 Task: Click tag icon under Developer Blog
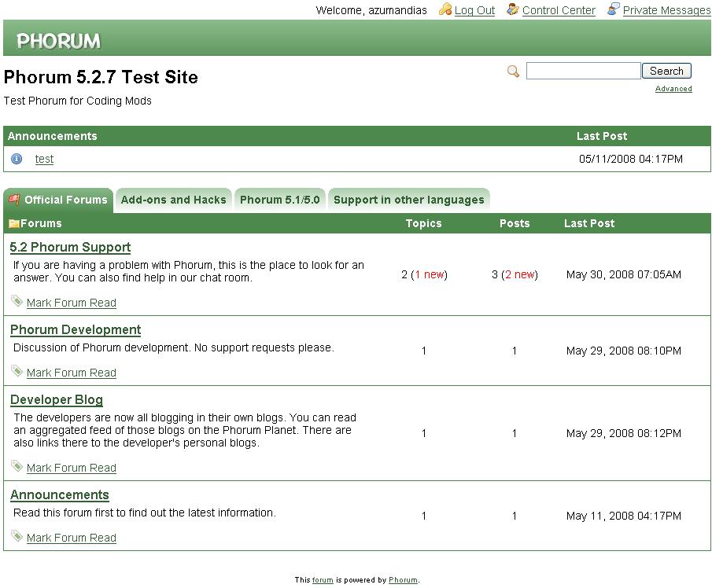(x=17, y=466)
